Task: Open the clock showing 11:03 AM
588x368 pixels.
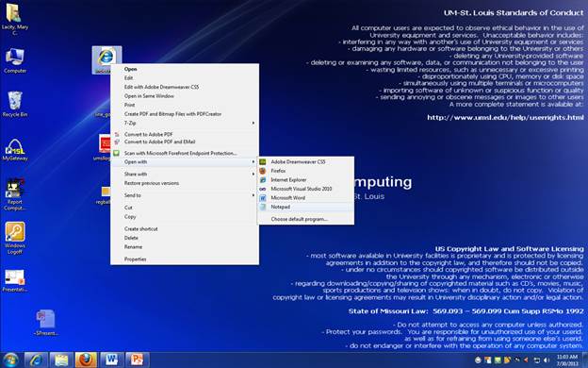Action: coord(566,360)
